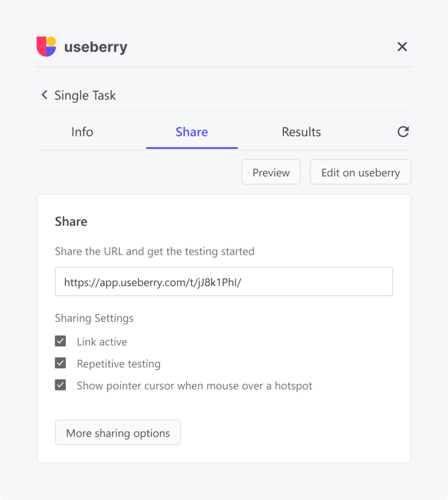Screen dimensions: 448x500
Task: Click the useberry wordmark text
Action: pyautogui.click(x=96, y=47)
